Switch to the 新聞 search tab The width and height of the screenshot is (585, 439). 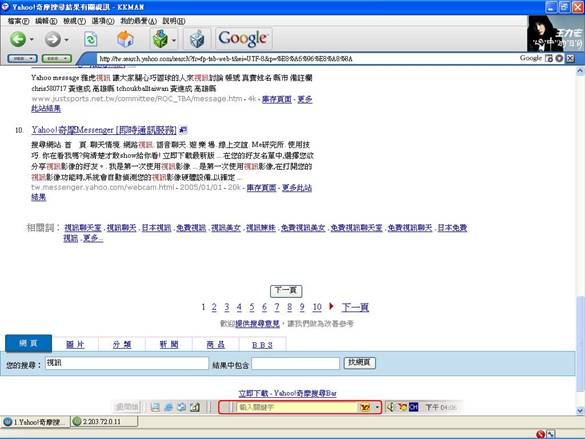[x=169, y=344]
